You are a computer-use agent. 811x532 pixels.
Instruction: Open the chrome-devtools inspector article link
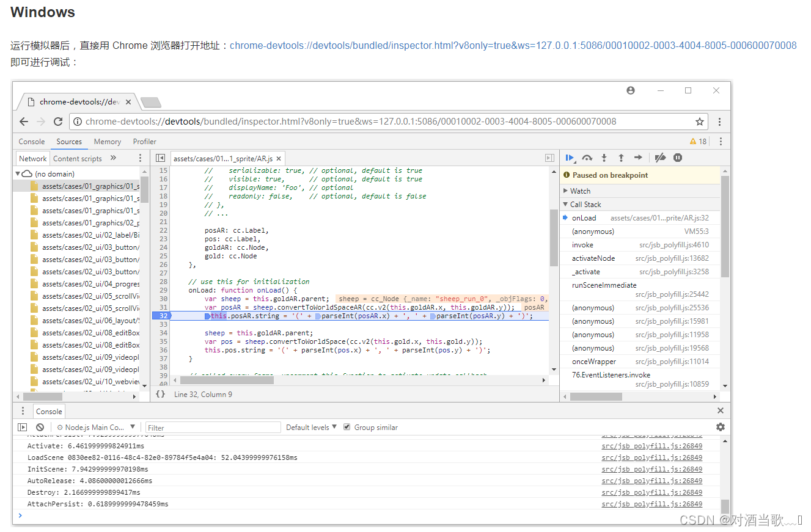coord(513,45)
